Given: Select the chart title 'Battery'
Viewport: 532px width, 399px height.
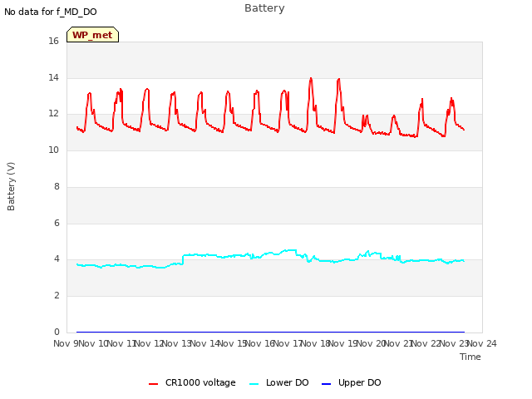Looking at the screenshot, I should coord(264,8).
